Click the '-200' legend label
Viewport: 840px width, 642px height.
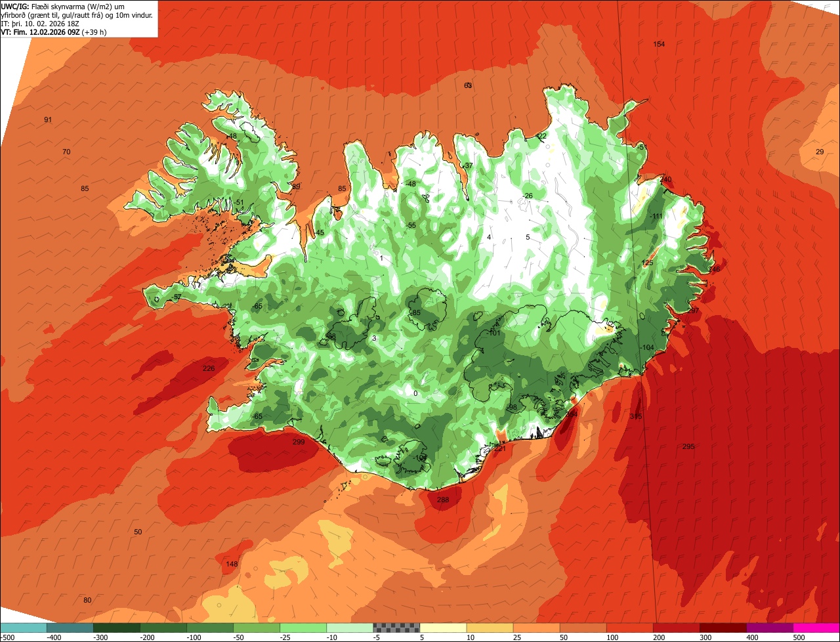(x=147, y=637)
